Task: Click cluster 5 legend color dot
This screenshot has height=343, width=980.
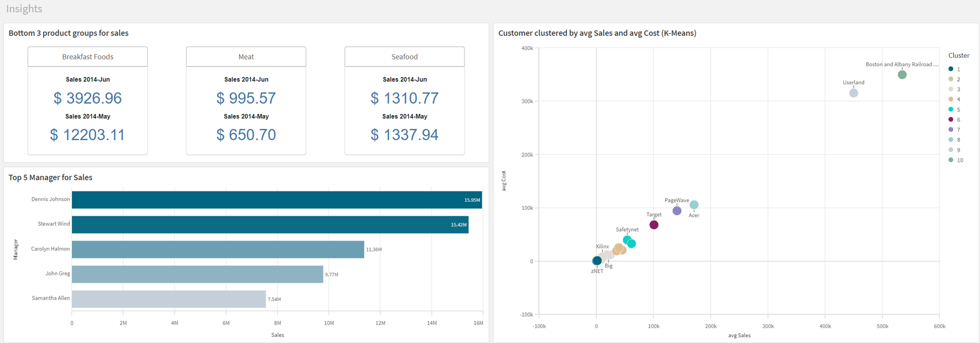Action: coord(951,109)
